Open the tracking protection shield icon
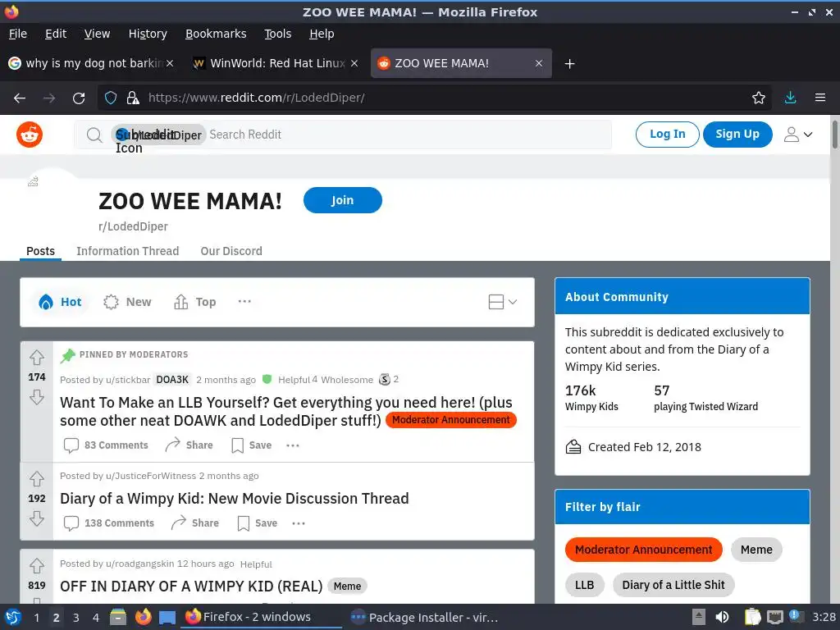The image size is (840, 630). coord(111,98)
